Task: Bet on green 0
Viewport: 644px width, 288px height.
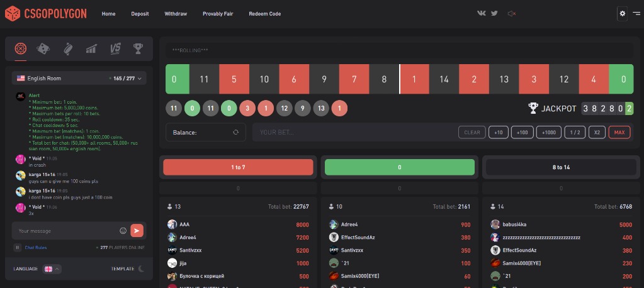Action: tap(400, 167)
